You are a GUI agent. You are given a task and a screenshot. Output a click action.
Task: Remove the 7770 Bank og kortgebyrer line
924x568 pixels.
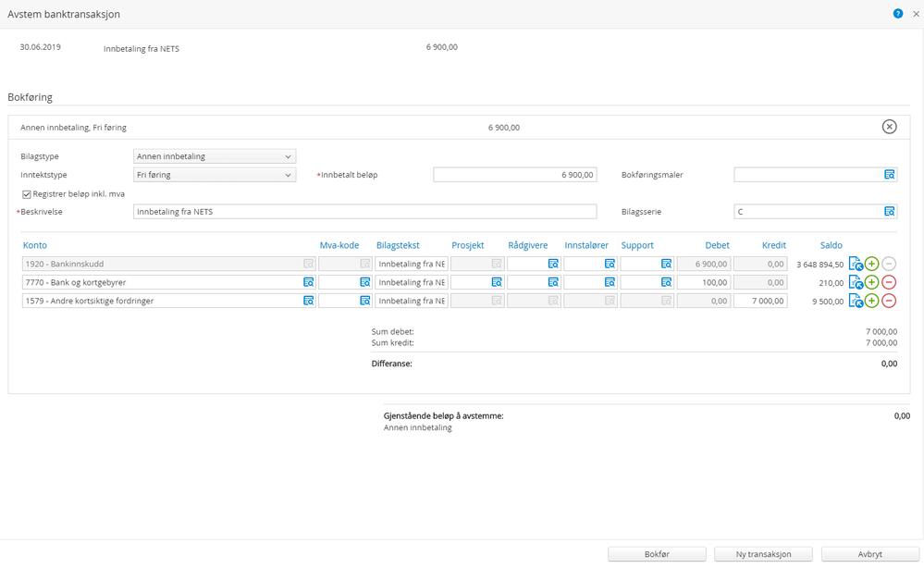889,282
